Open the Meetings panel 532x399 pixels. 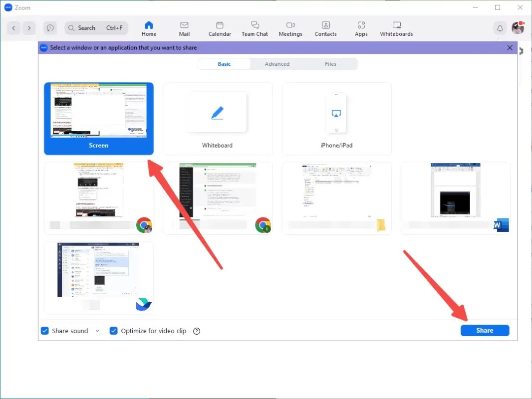[290, 28]
